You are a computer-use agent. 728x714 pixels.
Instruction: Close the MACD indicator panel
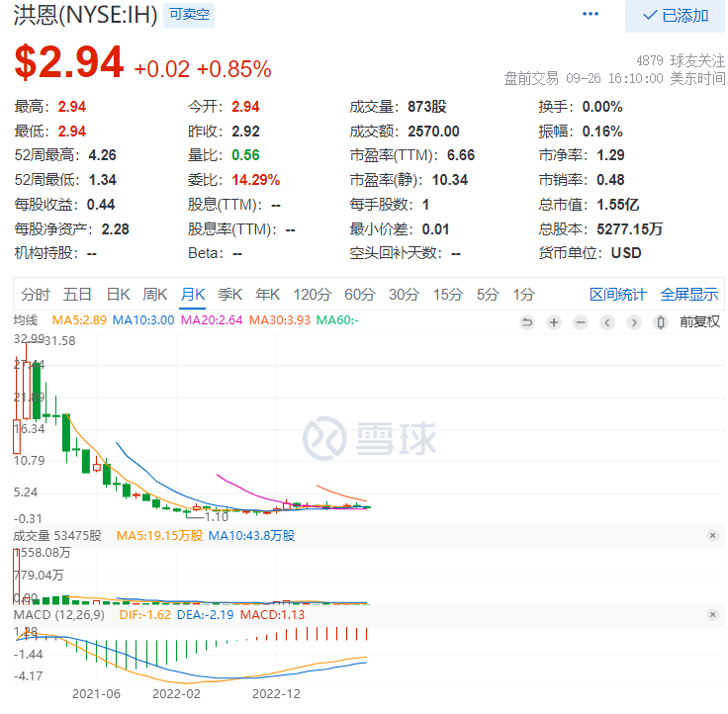712,615
